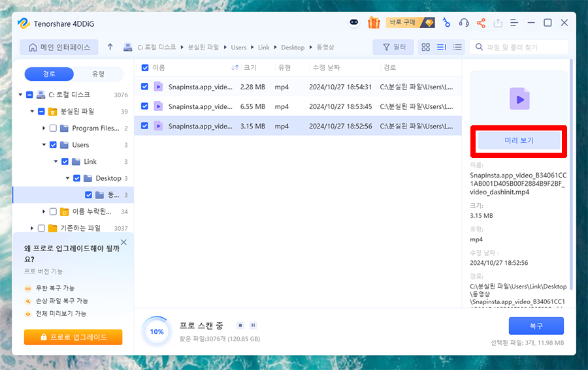Click the Users breadcrumb

click(x=238, y=47)
